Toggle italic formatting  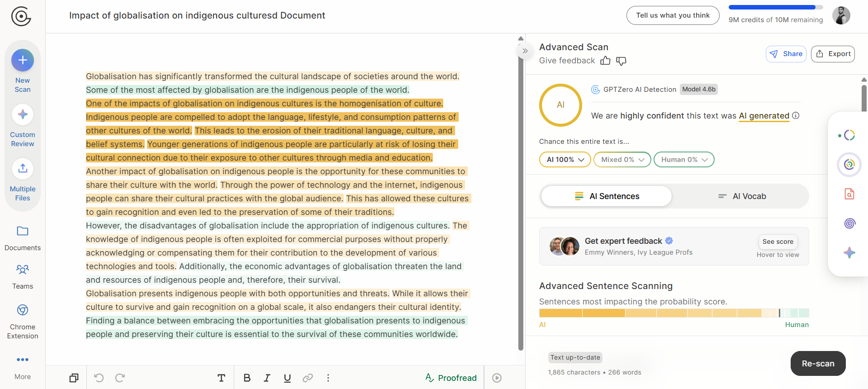(x=267, y=378)
